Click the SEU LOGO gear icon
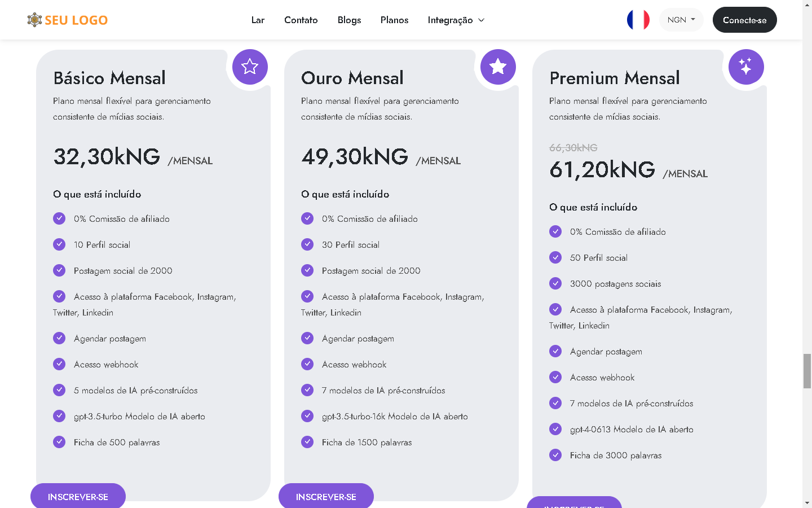Image resolution: width=812 pixels, height=508 pixels. (35, 20)
